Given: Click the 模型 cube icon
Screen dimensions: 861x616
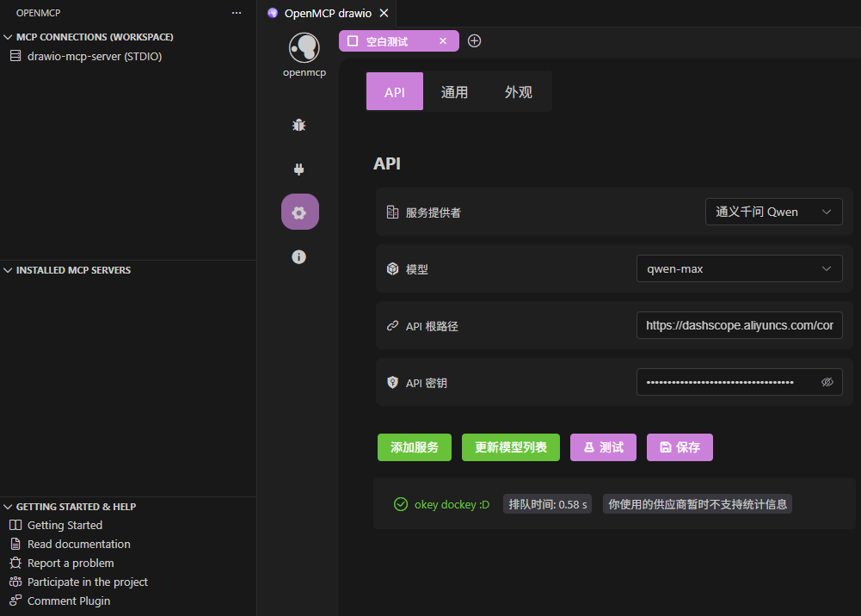Looking at the screenshot, I should [392, 269].
